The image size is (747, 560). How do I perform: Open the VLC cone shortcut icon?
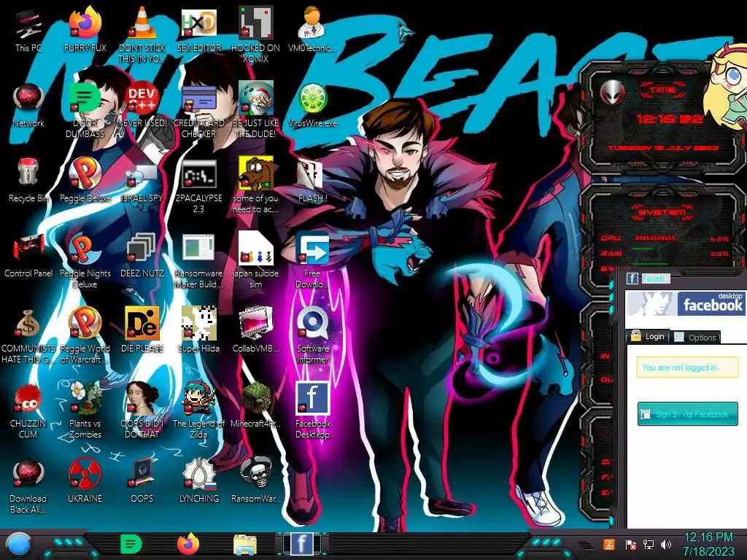(x=142, y=24)
